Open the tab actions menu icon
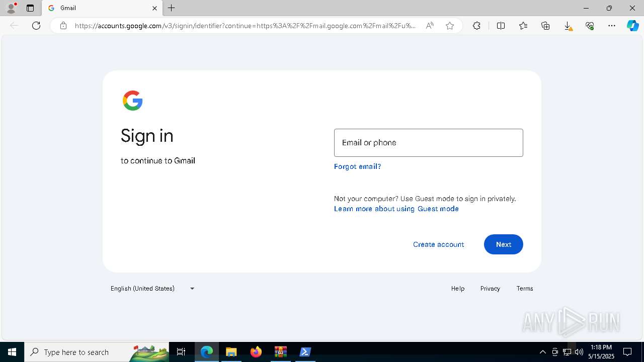The image size is (644, 362). click(x=30, y=8)
